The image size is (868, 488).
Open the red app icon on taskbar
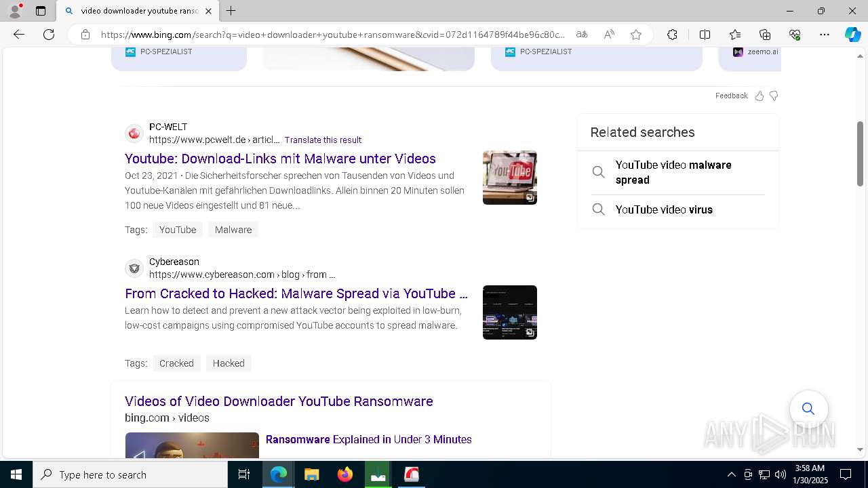tap(412, 474)
